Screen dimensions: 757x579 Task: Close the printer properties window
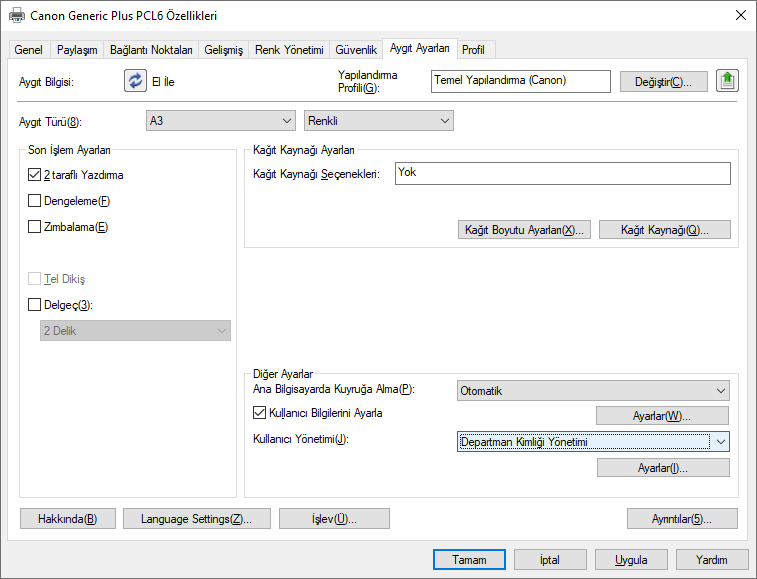(x=741, y=15)
